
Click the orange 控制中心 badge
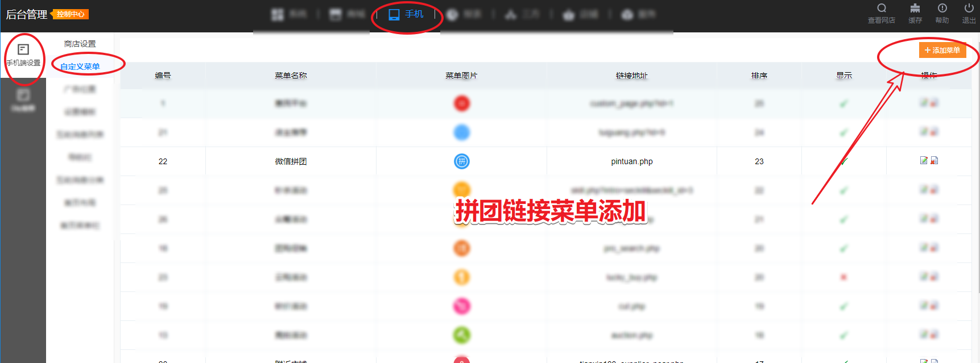click(70, 14)
